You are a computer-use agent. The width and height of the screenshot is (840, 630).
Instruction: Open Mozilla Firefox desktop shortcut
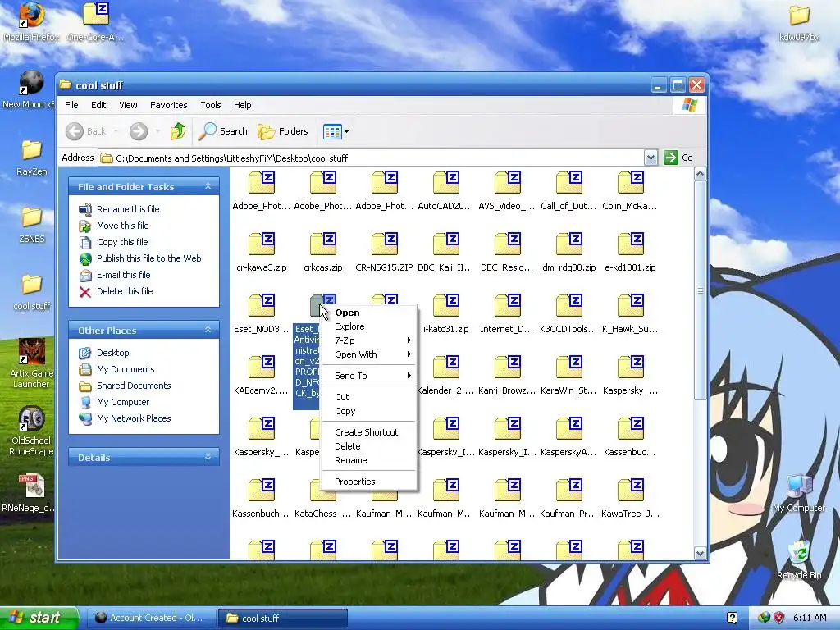[x=31, y=21]
